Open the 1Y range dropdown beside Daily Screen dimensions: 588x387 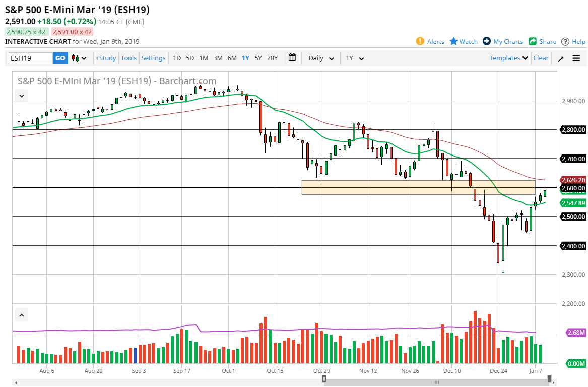[354, 58]
